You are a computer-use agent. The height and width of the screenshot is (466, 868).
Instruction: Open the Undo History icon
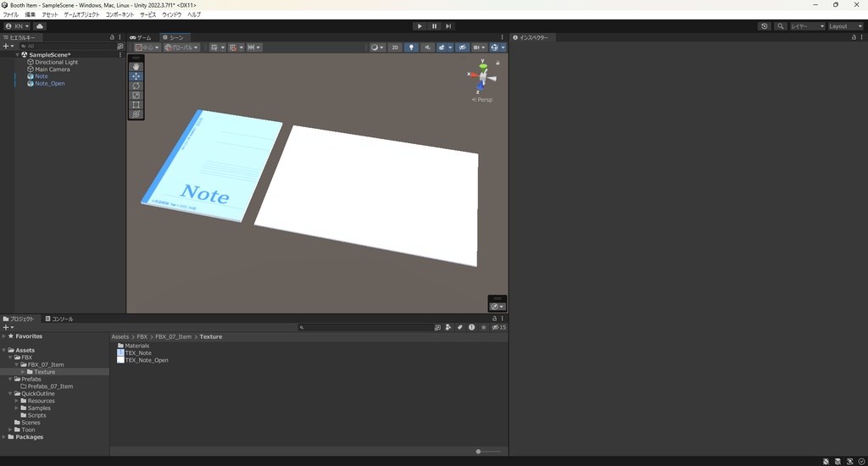[765, 26]
